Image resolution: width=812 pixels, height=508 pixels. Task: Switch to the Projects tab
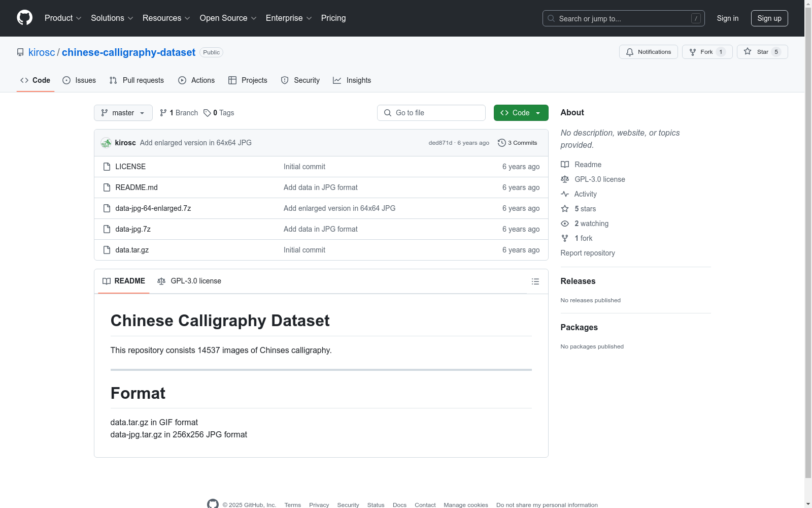tap(248, 80)
